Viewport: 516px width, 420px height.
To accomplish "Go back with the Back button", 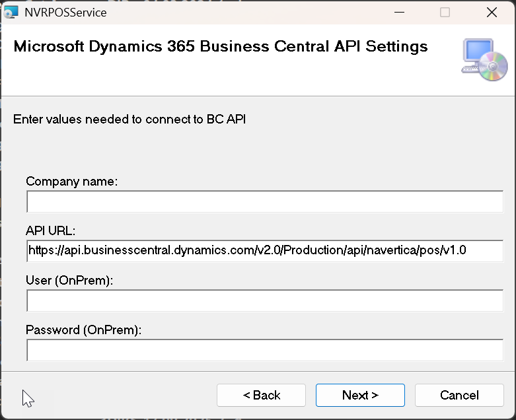I will [261, 395].
